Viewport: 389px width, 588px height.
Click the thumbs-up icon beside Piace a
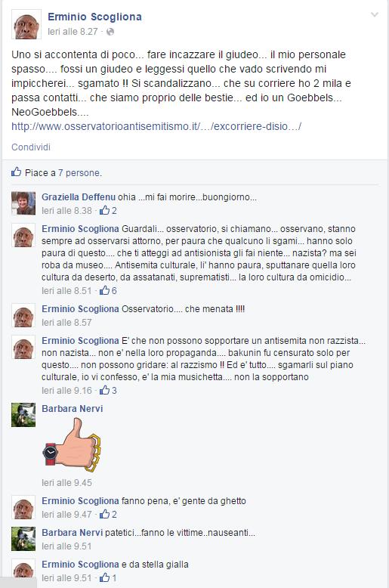[16, 172]
